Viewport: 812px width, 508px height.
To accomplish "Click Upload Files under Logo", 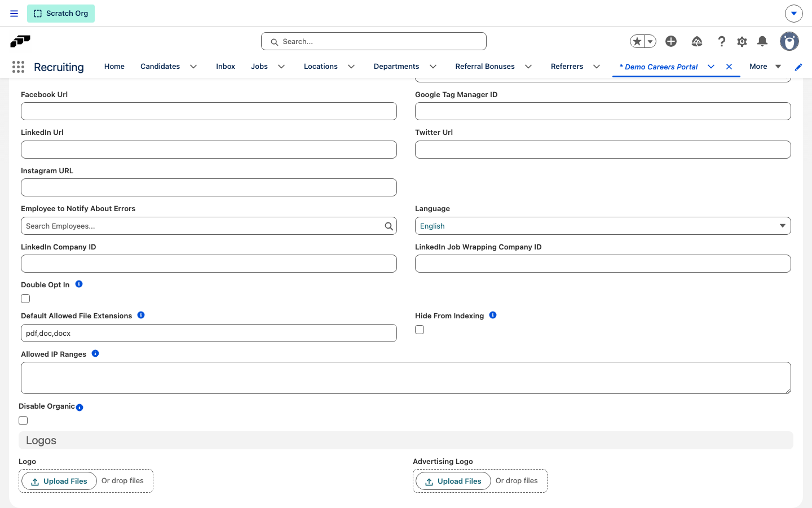I will click(x=59, y=481).
